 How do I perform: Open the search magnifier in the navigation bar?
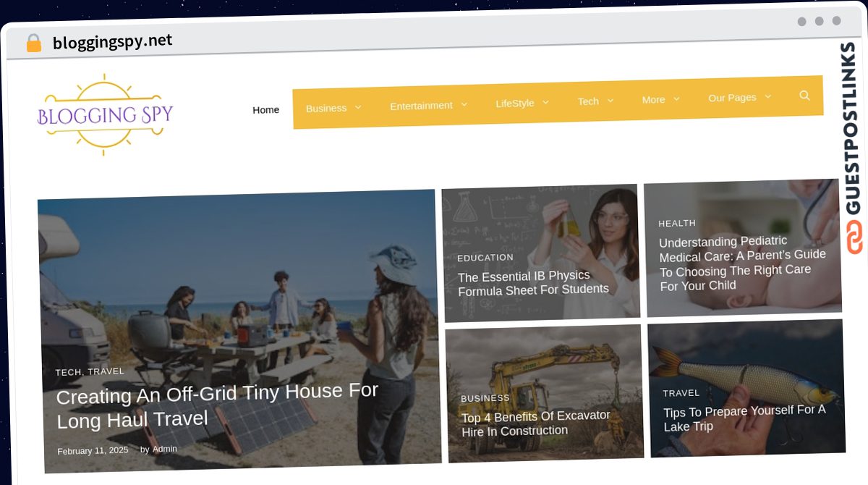tap(804, 95)
